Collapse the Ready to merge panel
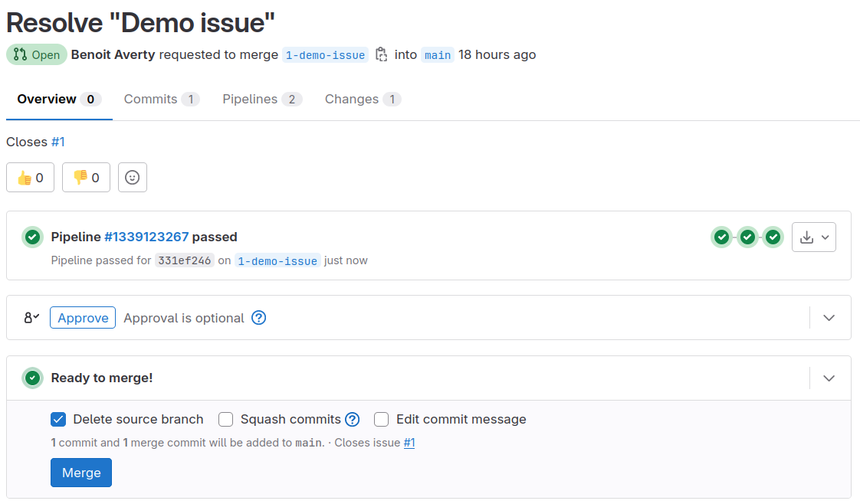 (x=829, y=378)
